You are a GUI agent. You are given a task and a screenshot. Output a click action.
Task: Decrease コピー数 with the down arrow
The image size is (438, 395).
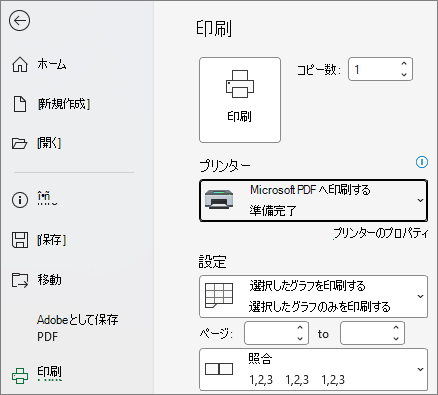point(404,75)
